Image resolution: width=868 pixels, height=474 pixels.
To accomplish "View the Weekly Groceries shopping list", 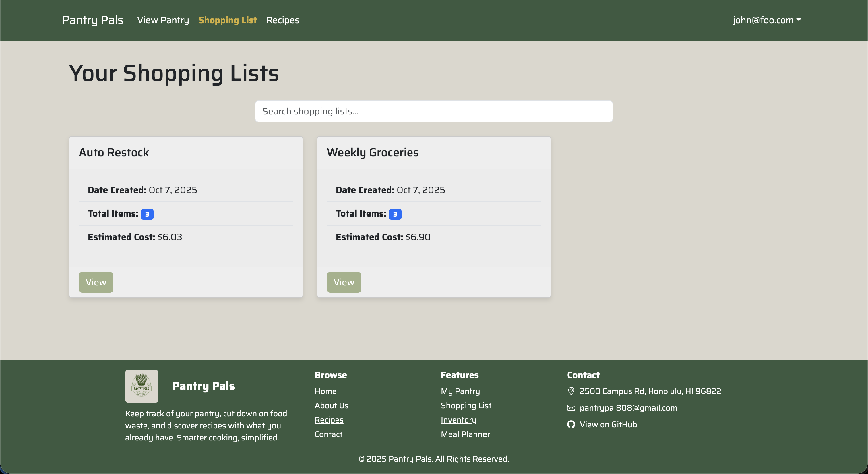I will click(344, 282).
